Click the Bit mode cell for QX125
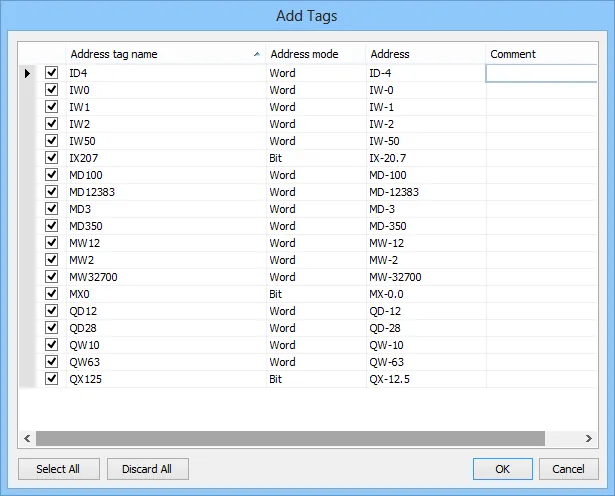 (x=316, y=379)
